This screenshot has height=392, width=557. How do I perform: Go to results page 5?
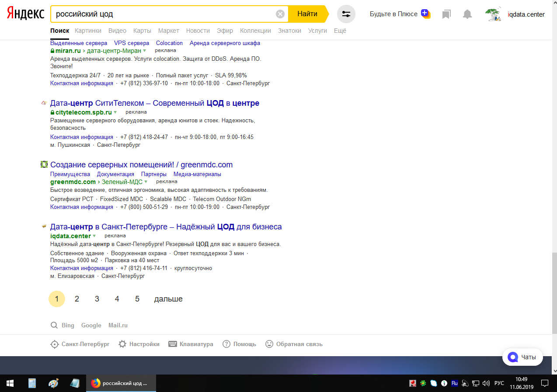137,299
